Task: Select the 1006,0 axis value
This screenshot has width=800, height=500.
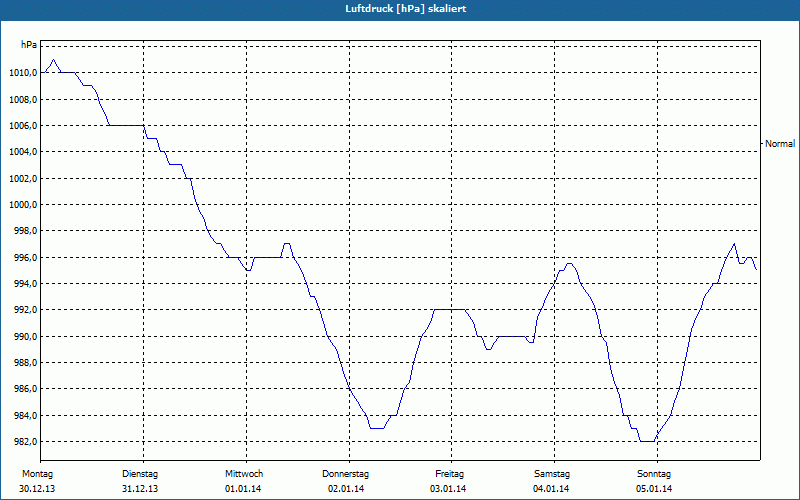Action: 23,126
